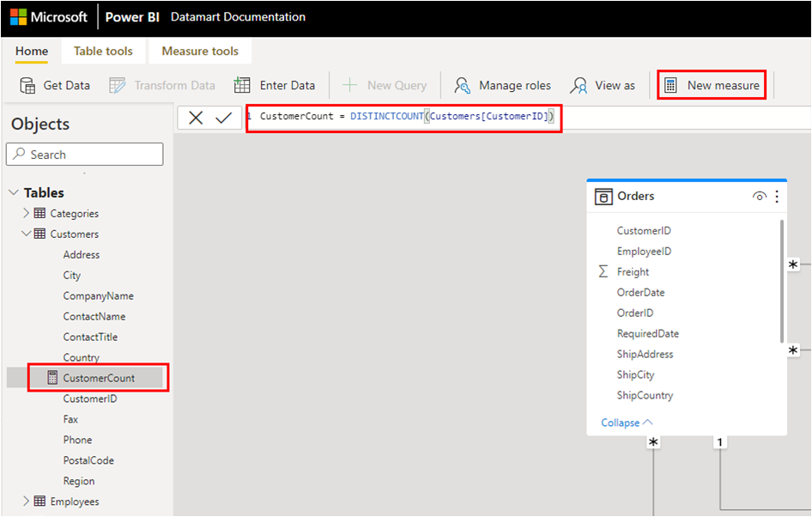Click the Employees table icon

pyautogui.click(x=39, y=501)
